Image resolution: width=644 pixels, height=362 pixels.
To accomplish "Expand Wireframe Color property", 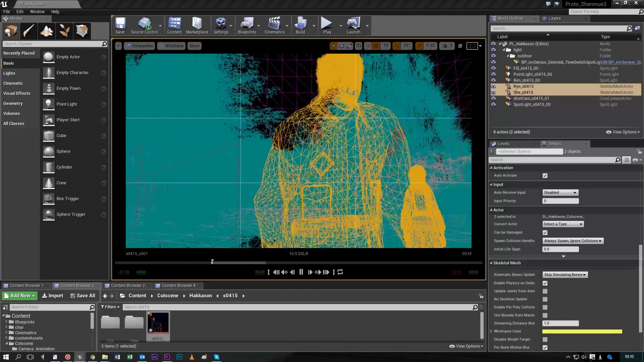I will pyautogui.click(x=491, y=331).
